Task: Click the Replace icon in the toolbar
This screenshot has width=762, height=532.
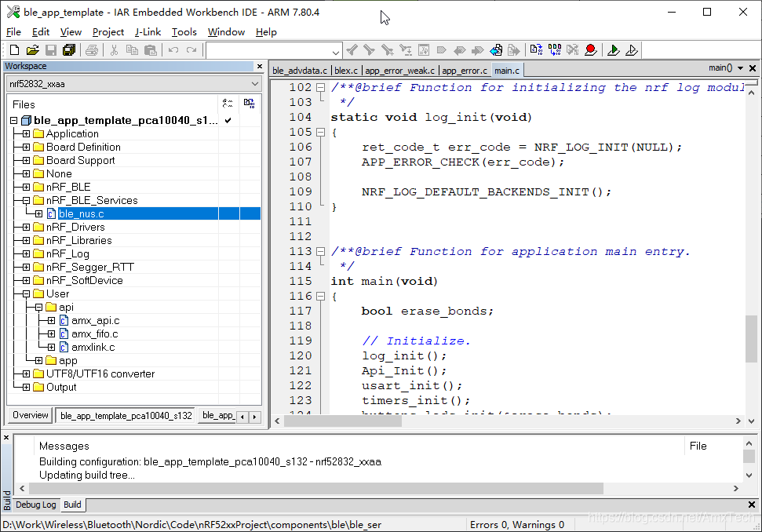Action: 405,50
